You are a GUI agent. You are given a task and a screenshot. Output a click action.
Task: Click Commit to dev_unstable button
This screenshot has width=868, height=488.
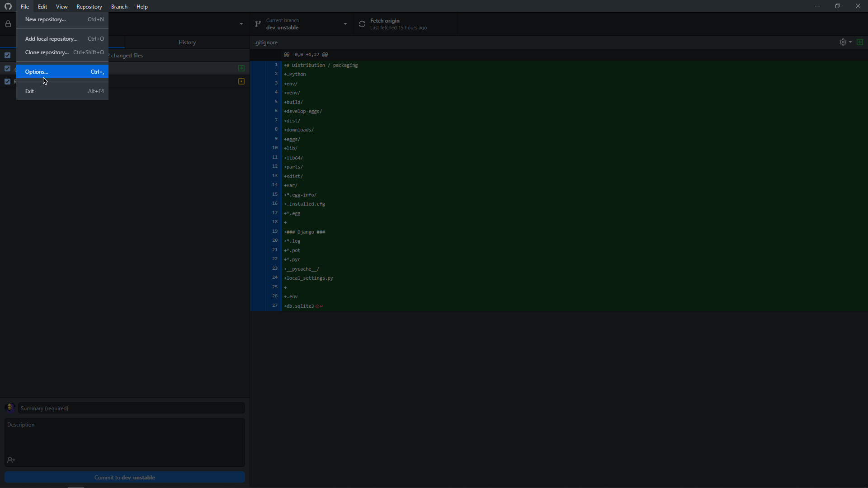coord(125,477)
